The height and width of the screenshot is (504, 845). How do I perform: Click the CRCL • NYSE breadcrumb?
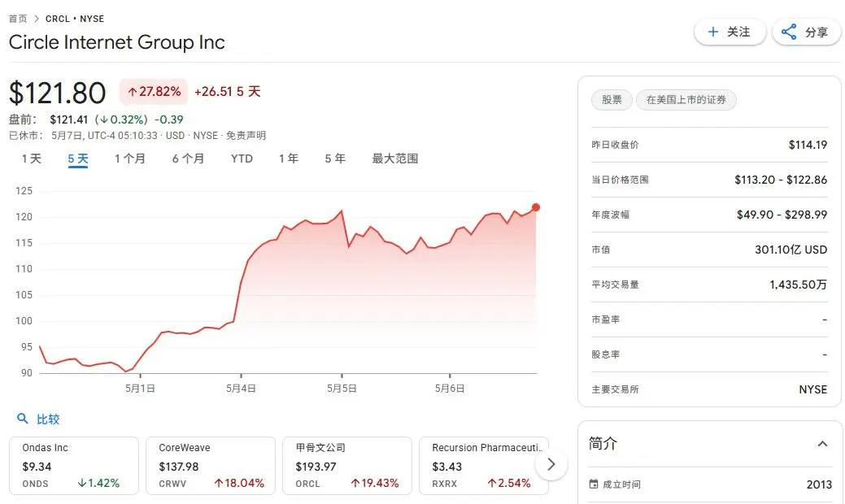tap(75, 19)
